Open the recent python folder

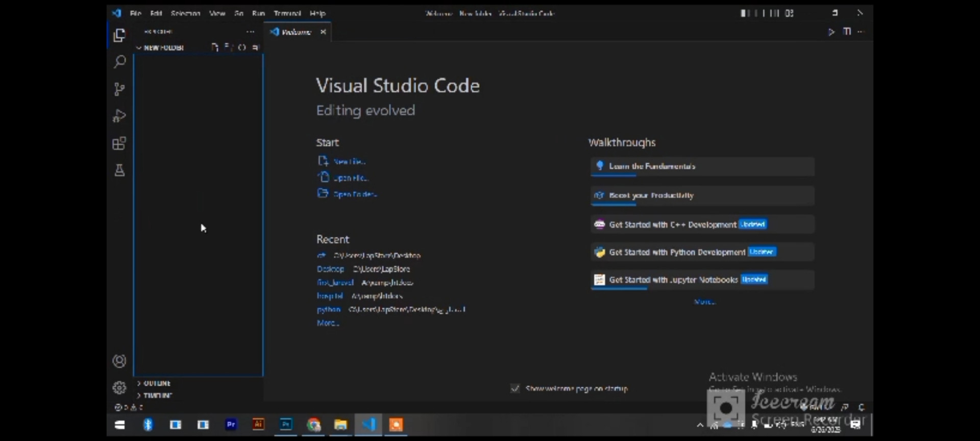click(328, 309)
